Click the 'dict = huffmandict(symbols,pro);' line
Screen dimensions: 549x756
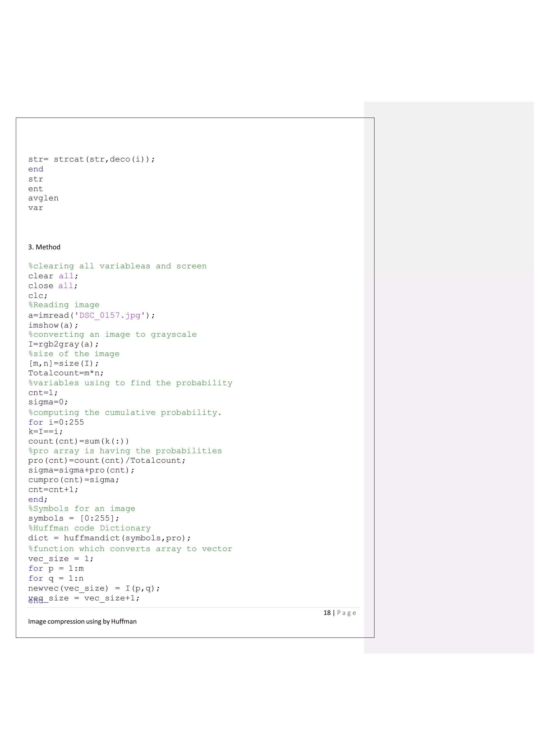click(x=110, y=538)
